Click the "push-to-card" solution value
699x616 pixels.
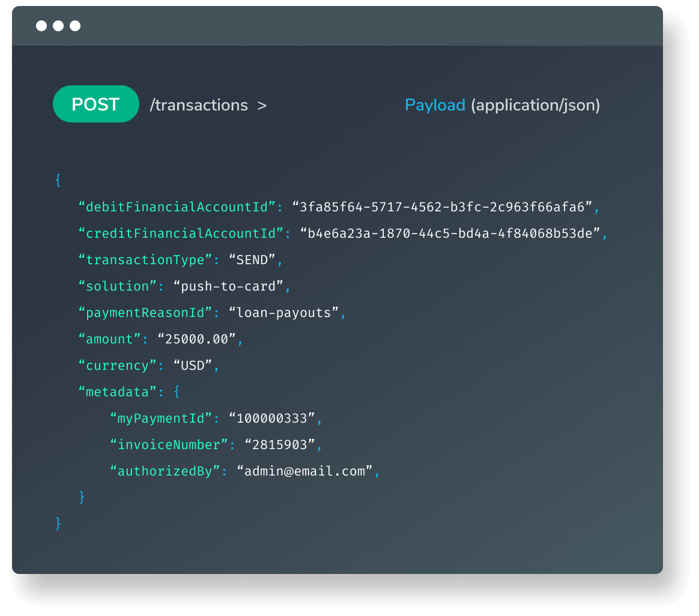click(x=228, y=286)
